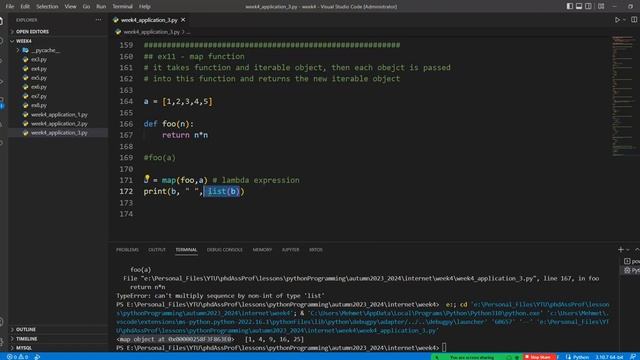
Task: Close the week4_application_3.py editor tab
Action: pos(183,20)
